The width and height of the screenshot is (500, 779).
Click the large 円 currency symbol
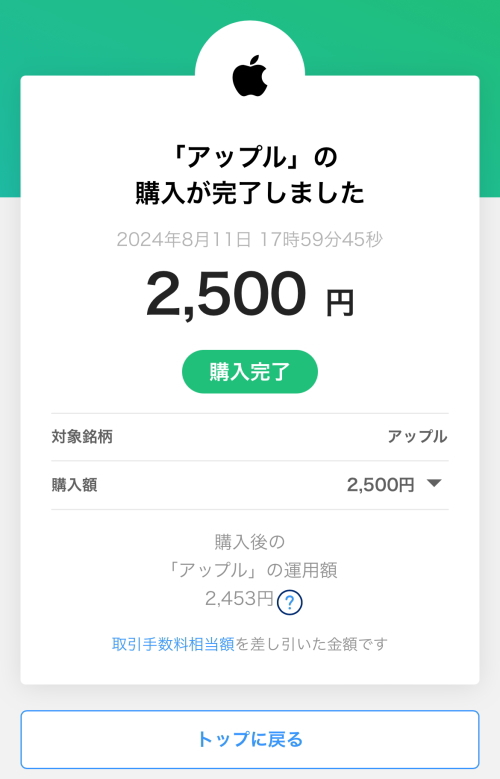[x=340, y=303]
